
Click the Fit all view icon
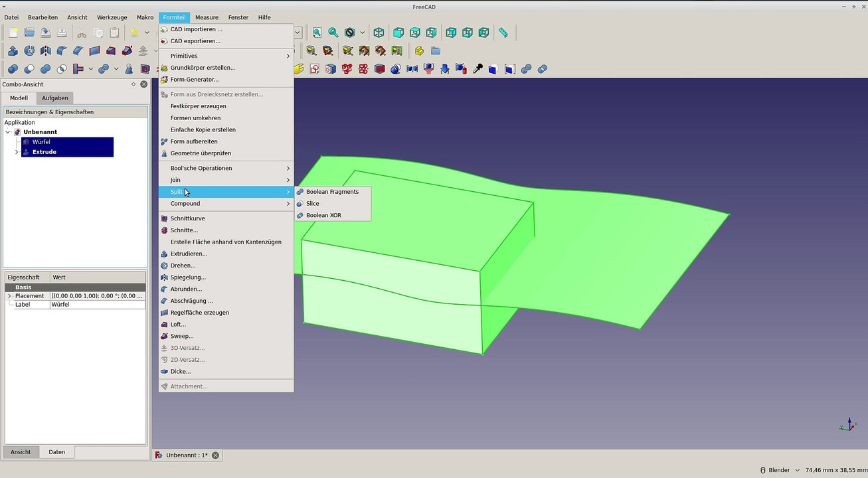tap(317, 33)
